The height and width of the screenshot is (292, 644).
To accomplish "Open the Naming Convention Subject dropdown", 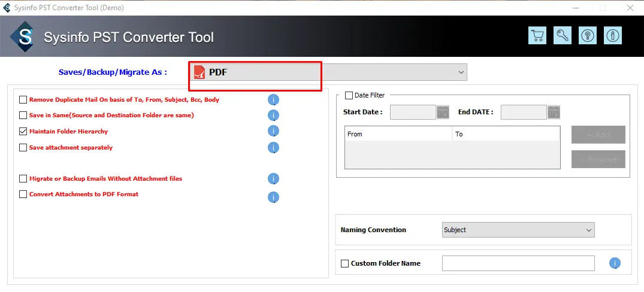I will click(x=518, y=230).
